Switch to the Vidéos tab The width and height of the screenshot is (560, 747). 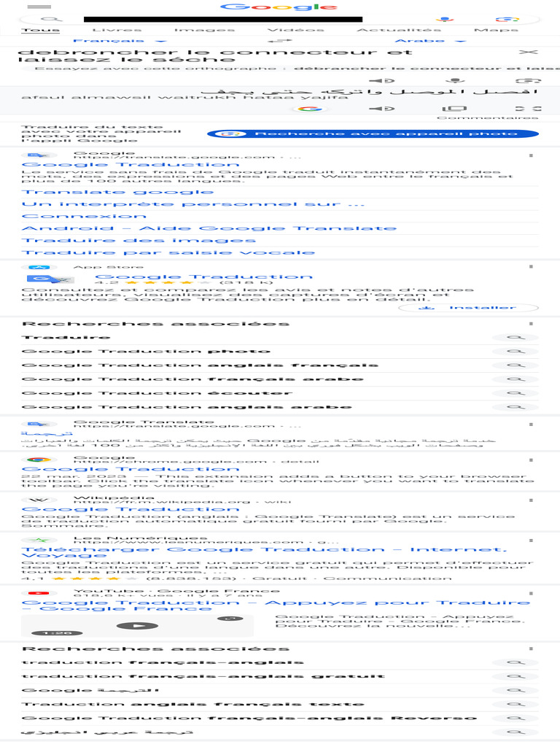coord(295,29)
